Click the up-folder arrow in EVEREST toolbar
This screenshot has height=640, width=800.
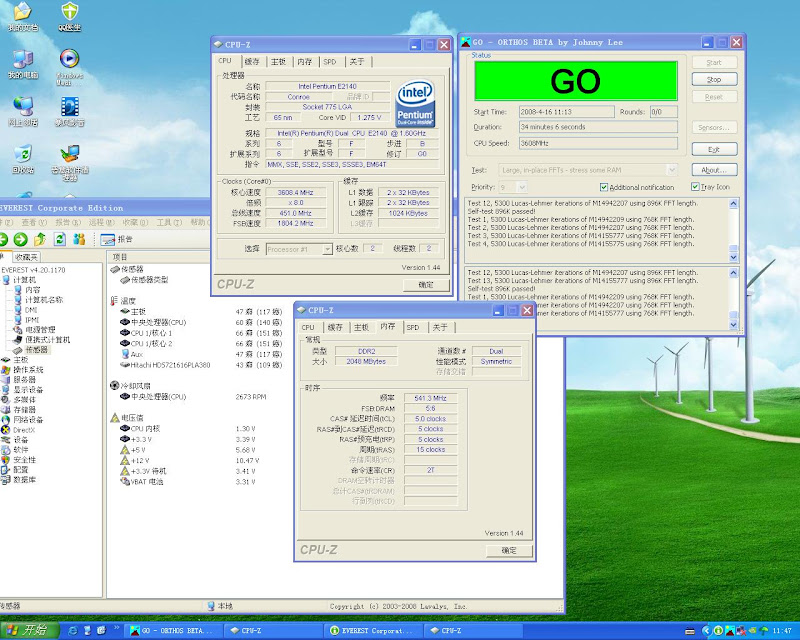point(40,239)
